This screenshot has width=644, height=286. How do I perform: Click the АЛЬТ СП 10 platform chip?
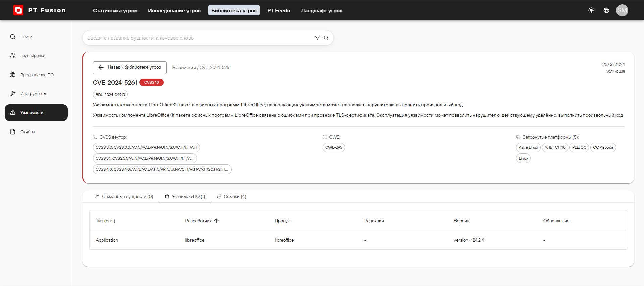555,147
